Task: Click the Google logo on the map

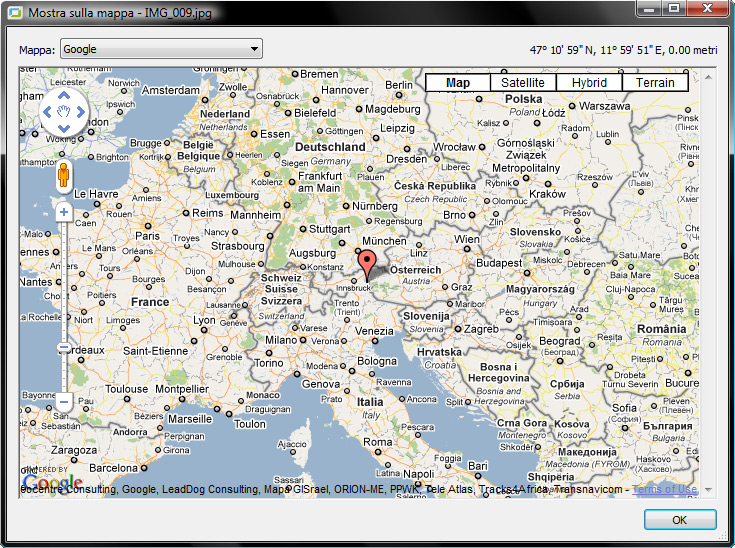Action: (x=52, y=483)
